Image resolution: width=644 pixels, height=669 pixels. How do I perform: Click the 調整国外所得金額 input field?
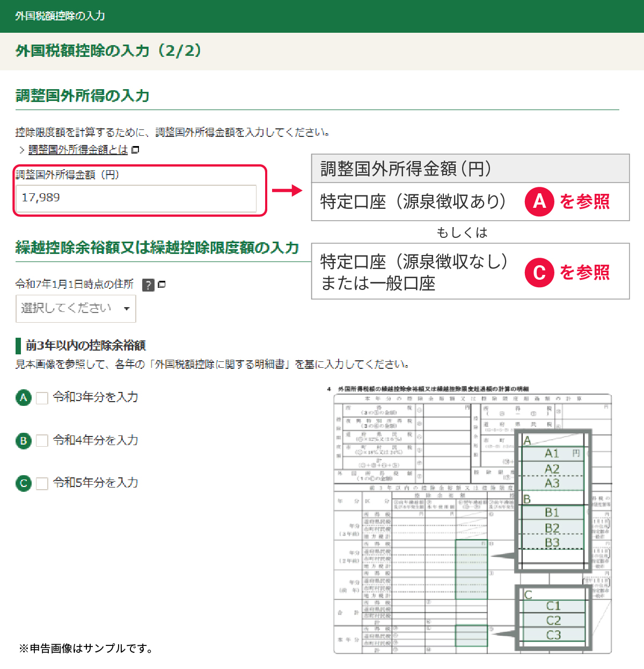(x=136, y=198)
